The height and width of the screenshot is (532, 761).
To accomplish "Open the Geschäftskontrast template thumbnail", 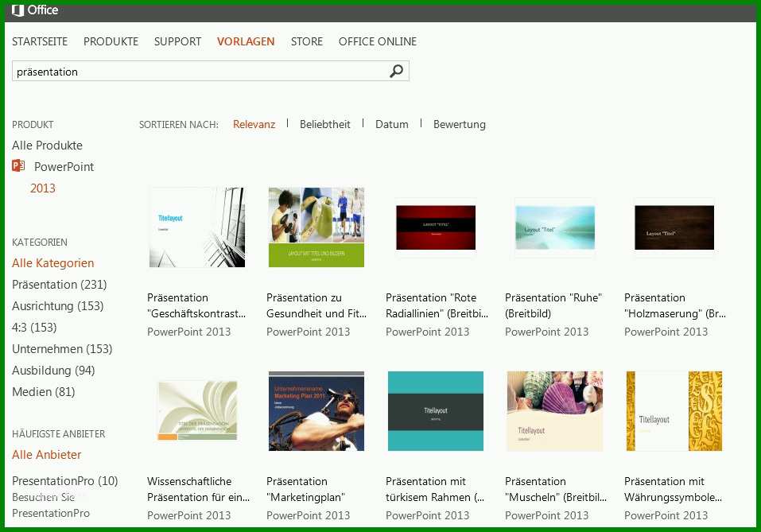I will pos(197,227).
